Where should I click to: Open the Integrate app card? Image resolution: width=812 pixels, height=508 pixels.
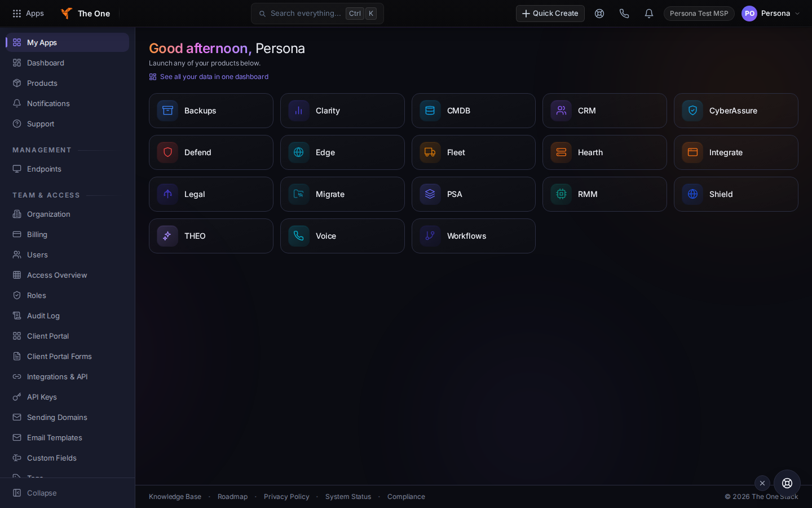(736, 152)
